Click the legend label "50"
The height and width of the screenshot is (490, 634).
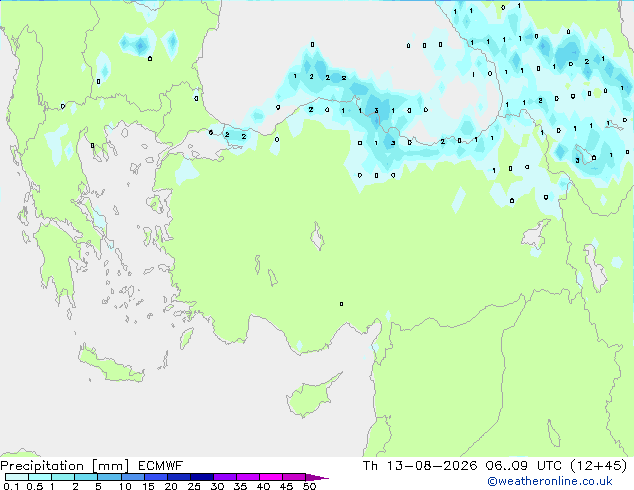point(310,486)
